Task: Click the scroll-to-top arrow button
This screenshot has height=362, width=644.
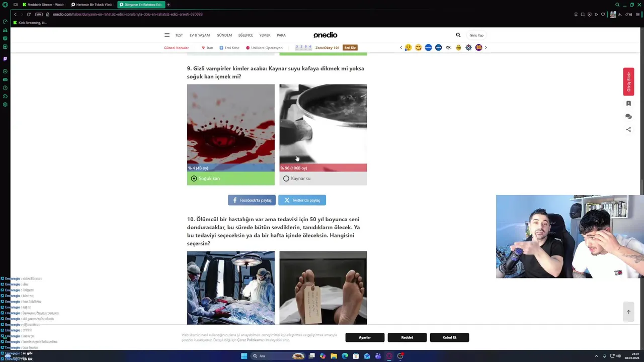Action: click(x=628, y=312)
